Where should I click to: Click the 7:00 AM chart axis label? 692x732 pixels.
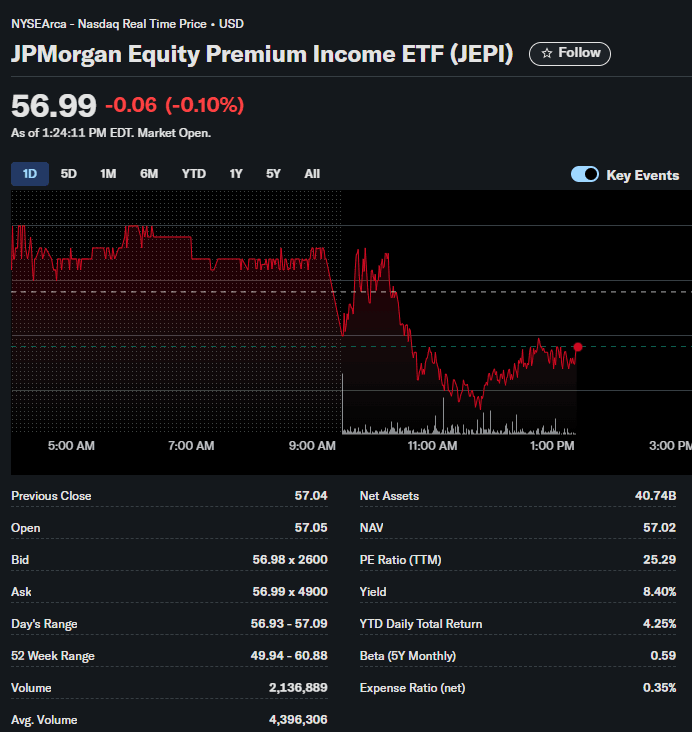click(191, 446)
